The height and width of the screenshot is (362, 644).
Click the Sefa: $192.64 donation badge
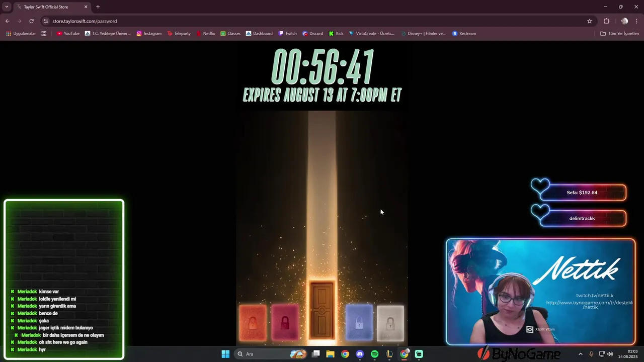point(582,193)
